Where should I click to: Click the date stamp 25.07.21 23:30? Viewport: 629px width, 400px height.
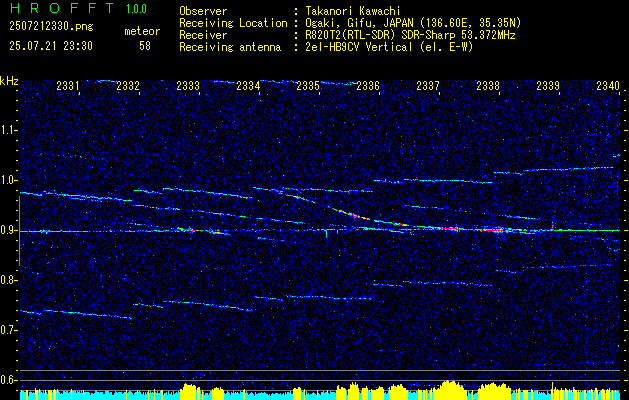(51, 46)
